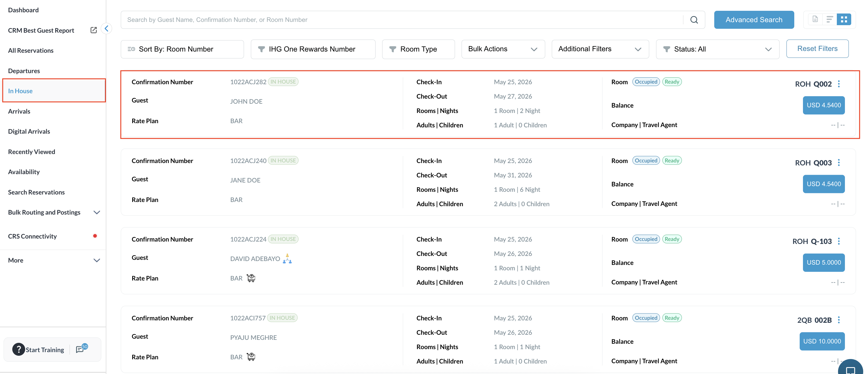Open more options for room 2QB 002B
Screen dimensions: 868x374
point(839,320)
